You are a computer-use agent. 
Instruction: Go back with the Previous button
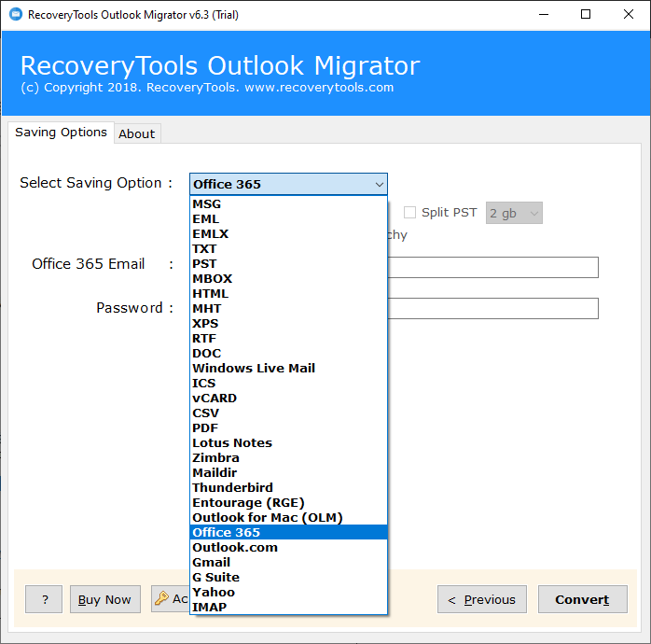(482, 599)
